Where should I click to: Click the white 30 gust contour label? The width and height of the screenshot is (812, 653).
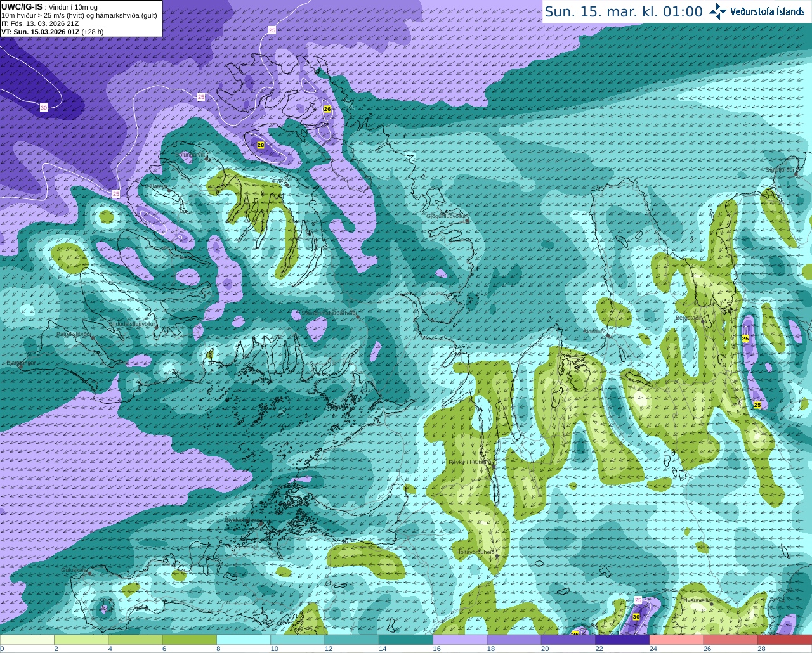tap(44, 108)
